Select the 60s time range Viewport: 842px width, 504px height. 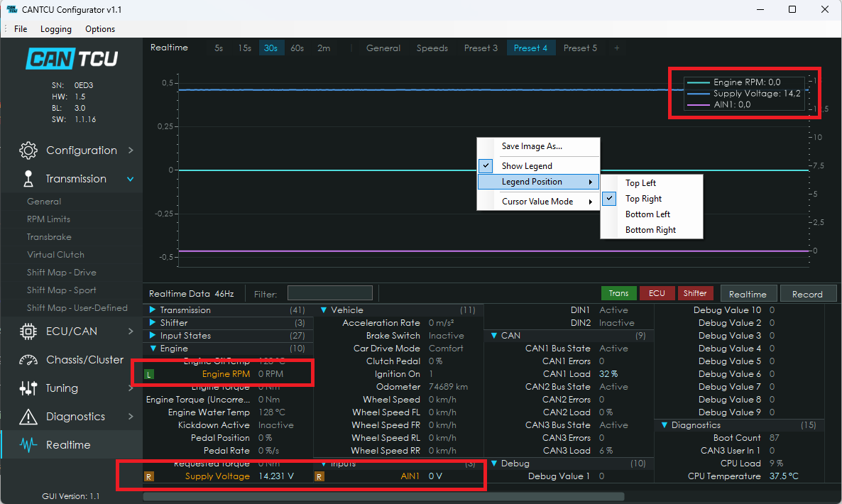297,48
